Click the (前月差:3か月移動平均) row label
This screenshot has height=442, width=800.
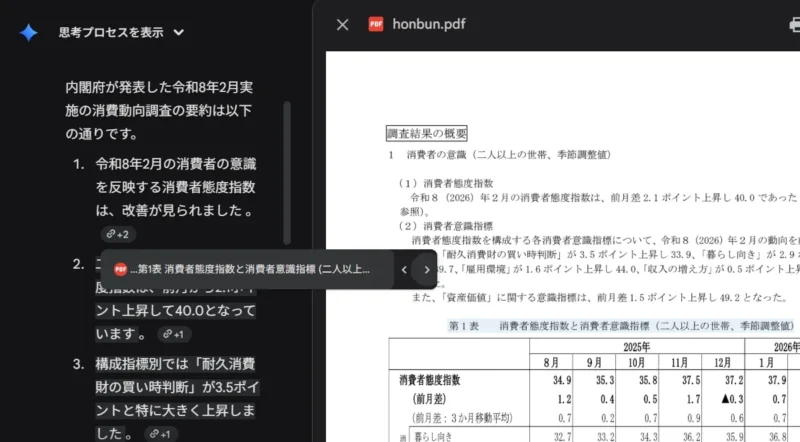462,418
